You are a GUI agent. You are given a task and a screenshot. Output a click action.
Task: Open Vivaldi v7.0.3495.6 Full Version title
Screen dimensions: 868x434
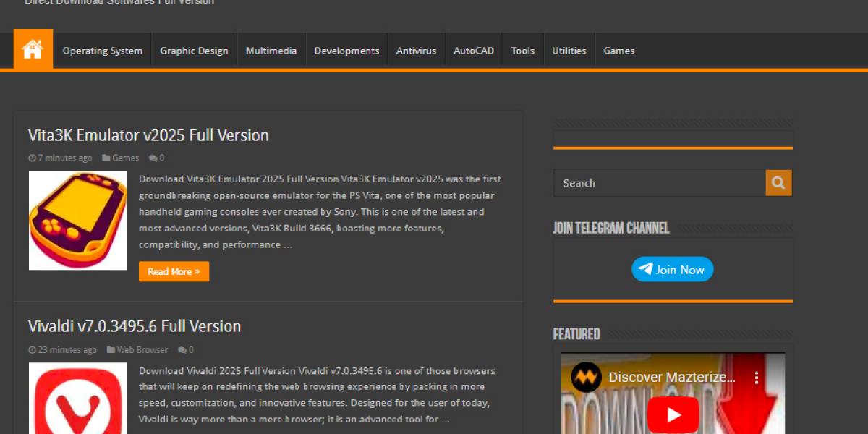pos(135,326)
